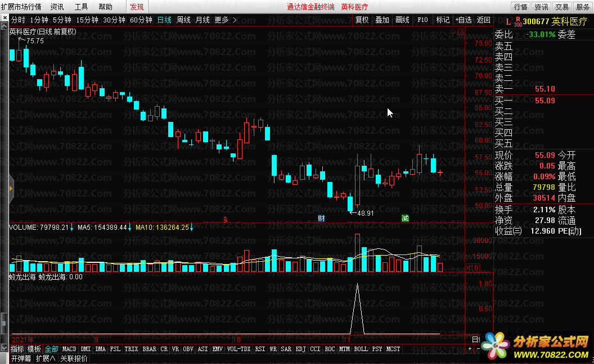This screenshot has width=594, height=364.
Task: Select the BOLL indicator
Action: click(361, 349)
